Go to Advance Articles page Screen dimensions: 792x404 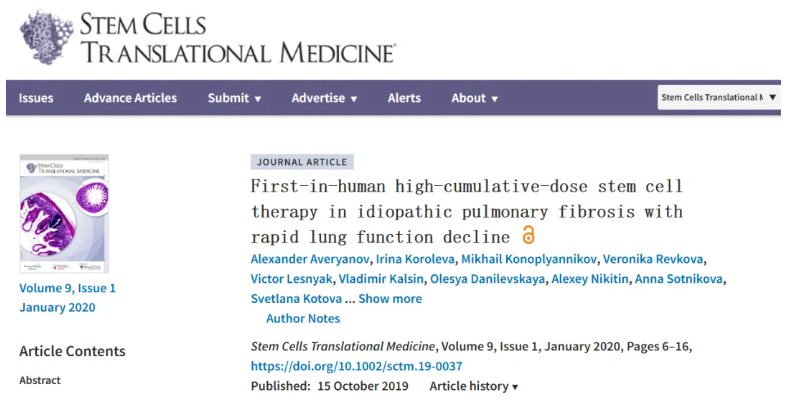pos(130,98)
